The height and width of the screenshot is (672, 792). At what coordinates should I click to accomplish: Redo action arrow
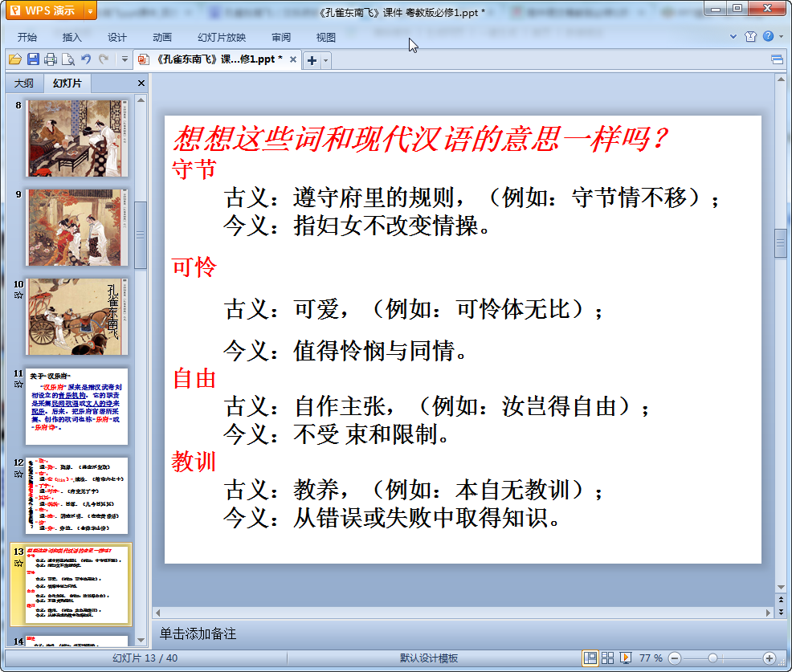coord(104,59)
